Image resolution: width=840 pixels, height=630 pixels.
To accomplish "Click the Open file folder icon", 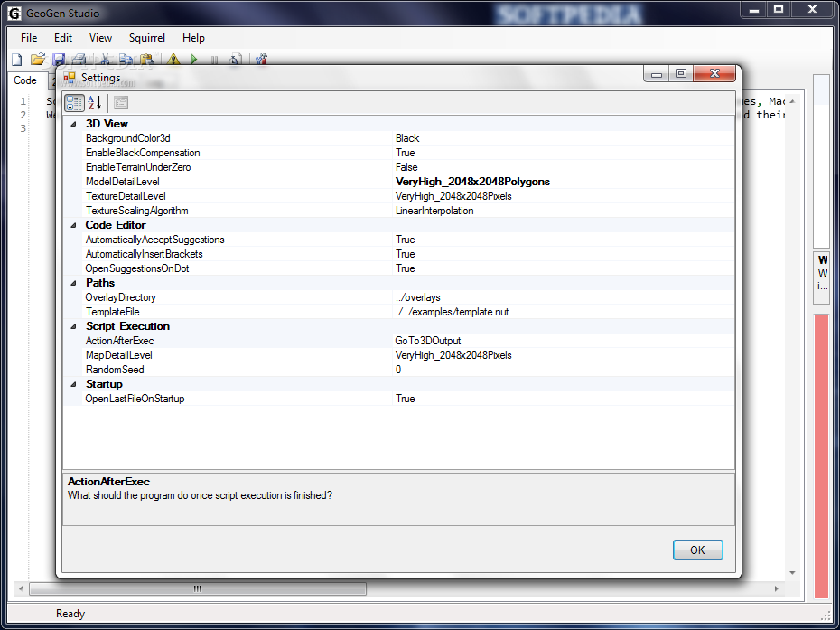I will pos(38,59).
